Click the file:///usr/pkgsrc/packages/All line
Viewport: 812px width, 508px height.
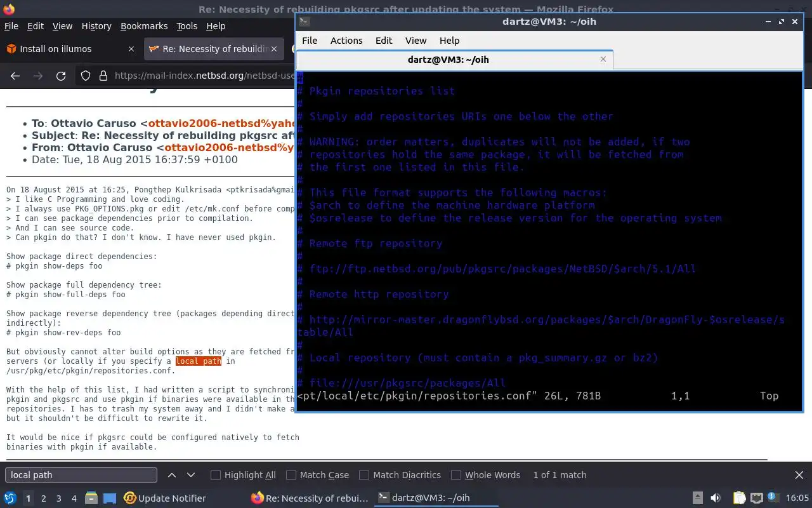tap(401, 383)
